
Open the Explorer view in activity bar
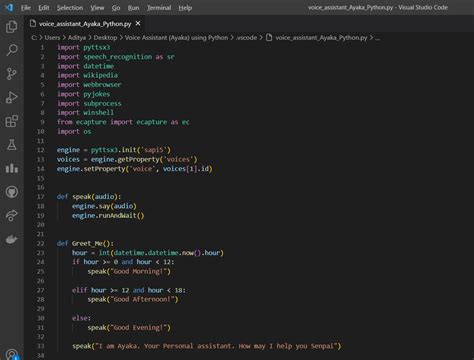click(x=12, y=27)
